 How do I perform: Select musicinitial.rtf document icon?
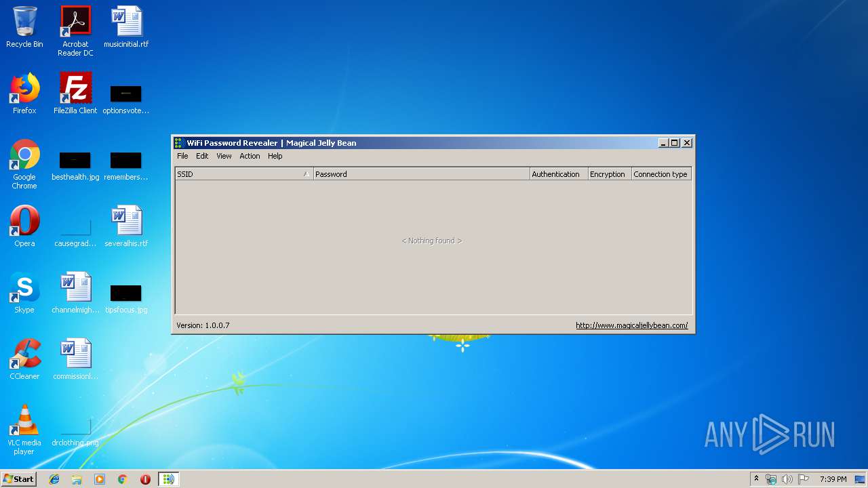[126, 28]
